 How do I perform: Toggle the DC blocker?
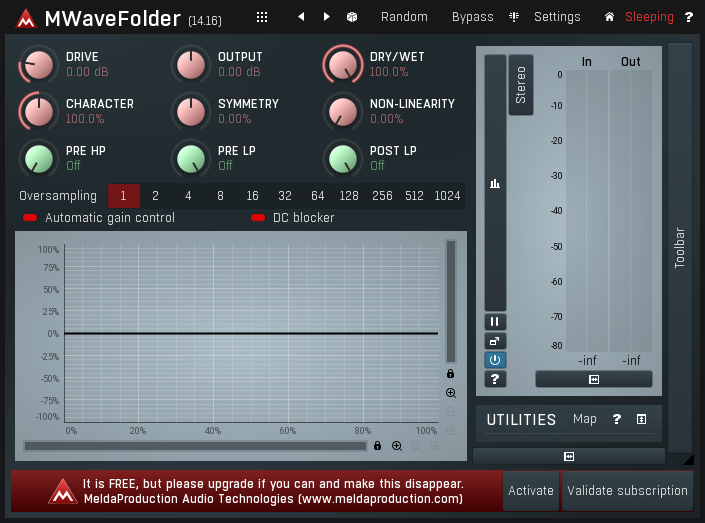[258, 218]
